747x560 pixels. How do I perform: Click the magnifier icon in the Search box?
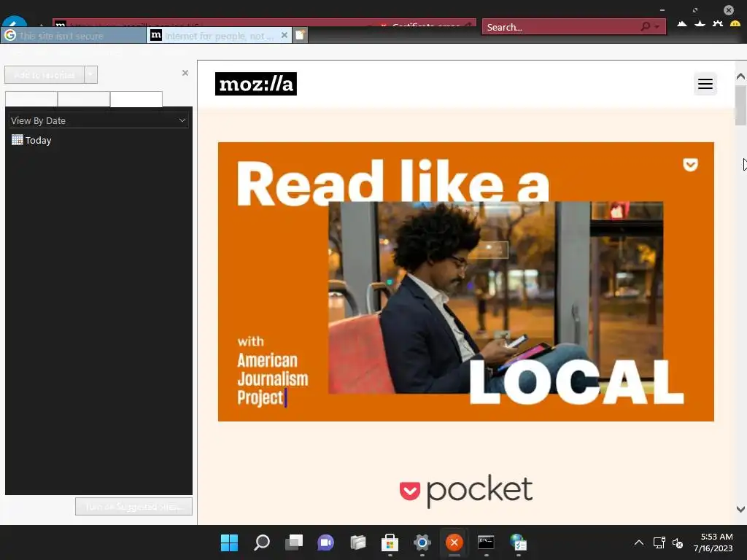645,27
